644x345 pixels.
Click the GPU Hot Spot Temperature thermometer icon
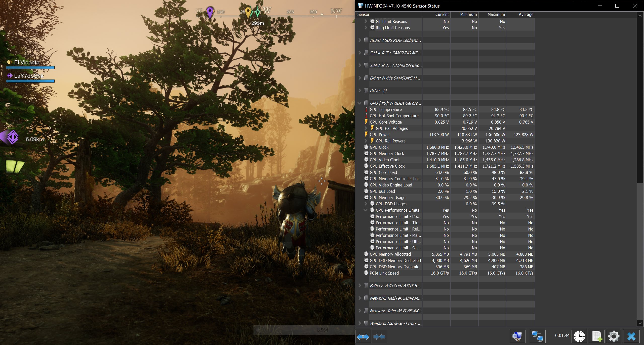[366, 116]
